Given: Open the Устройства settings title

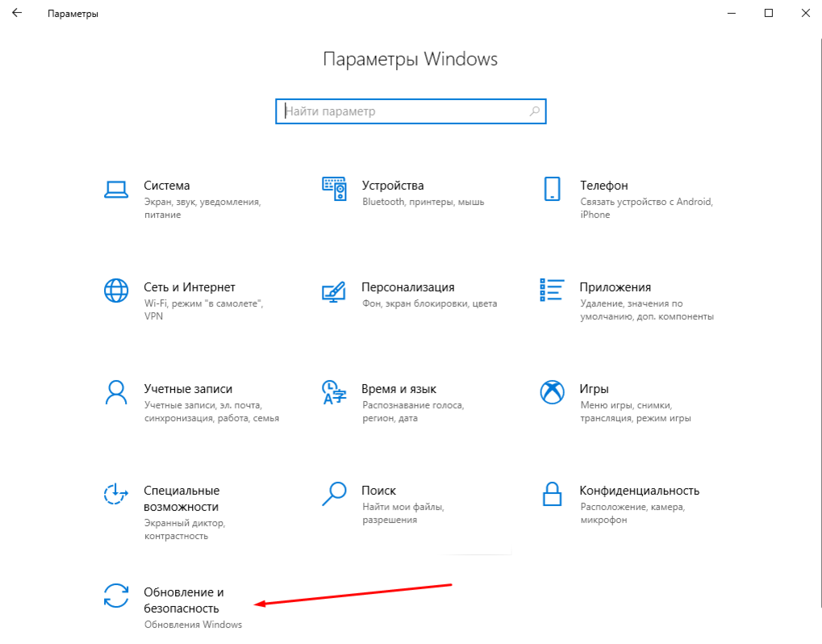Looking at the screenshot, I should [x=393, y=186].
